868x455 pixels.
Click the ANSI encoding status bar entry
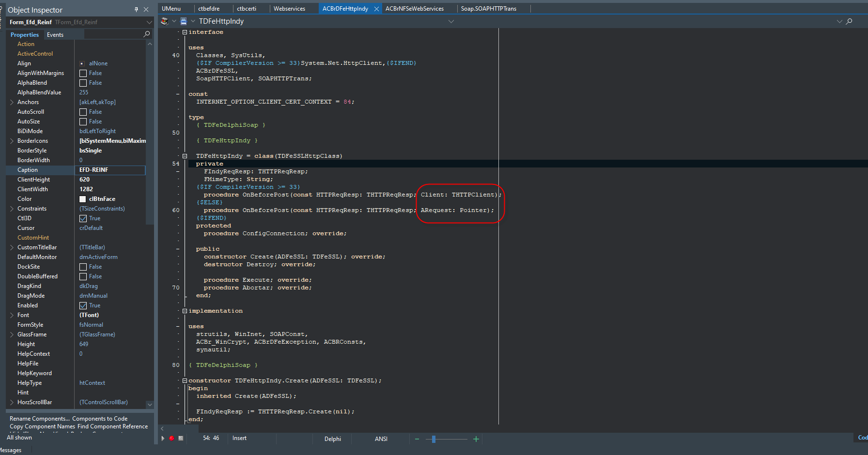381,439
